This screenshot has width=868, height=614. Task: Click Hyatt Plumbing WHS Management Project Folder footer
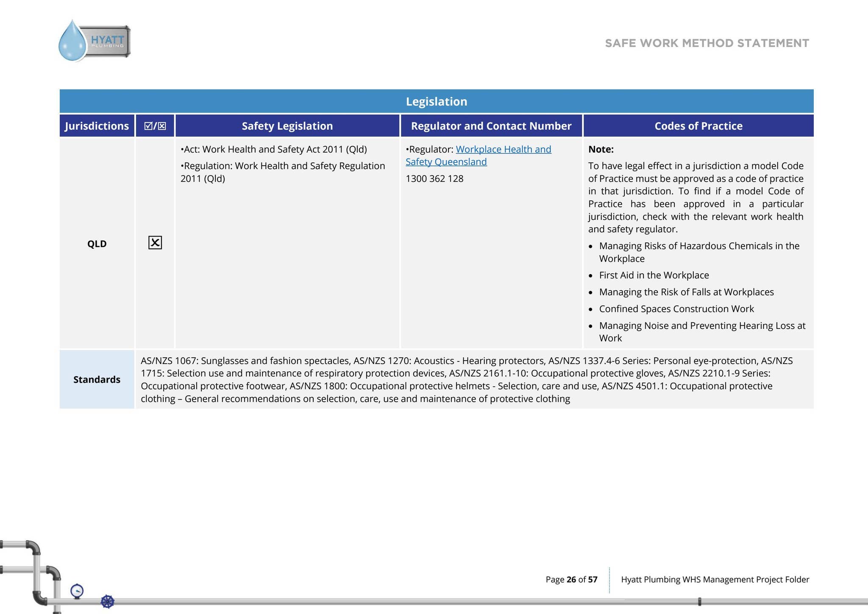point(715,579)
